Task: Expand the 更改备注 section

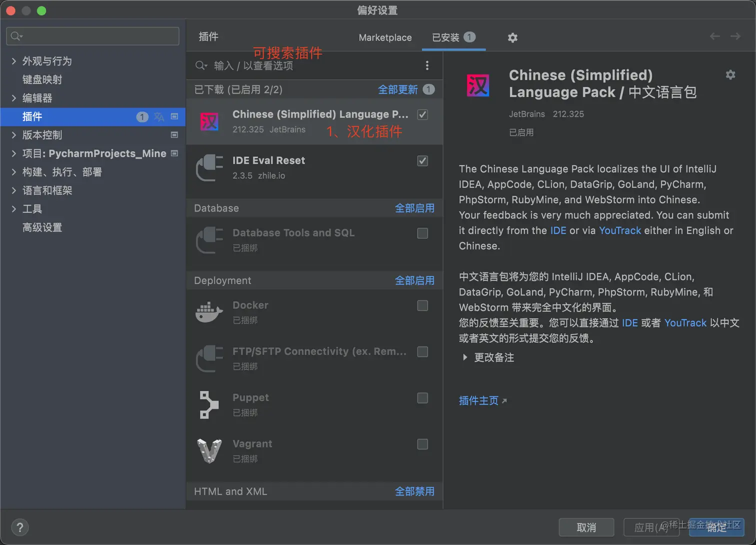Action: coord(465,357)
